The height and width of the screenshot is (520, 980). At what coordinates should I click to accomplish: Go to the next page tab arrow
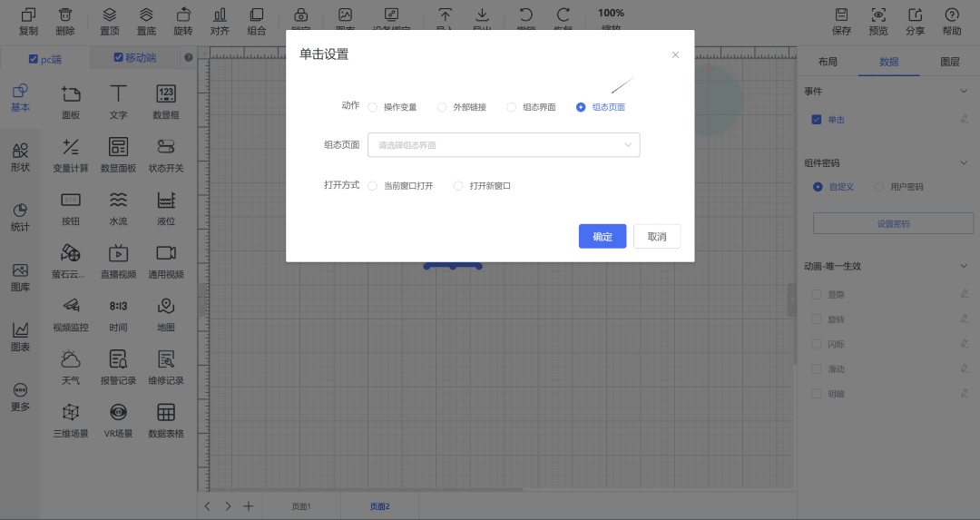point(228,506)
